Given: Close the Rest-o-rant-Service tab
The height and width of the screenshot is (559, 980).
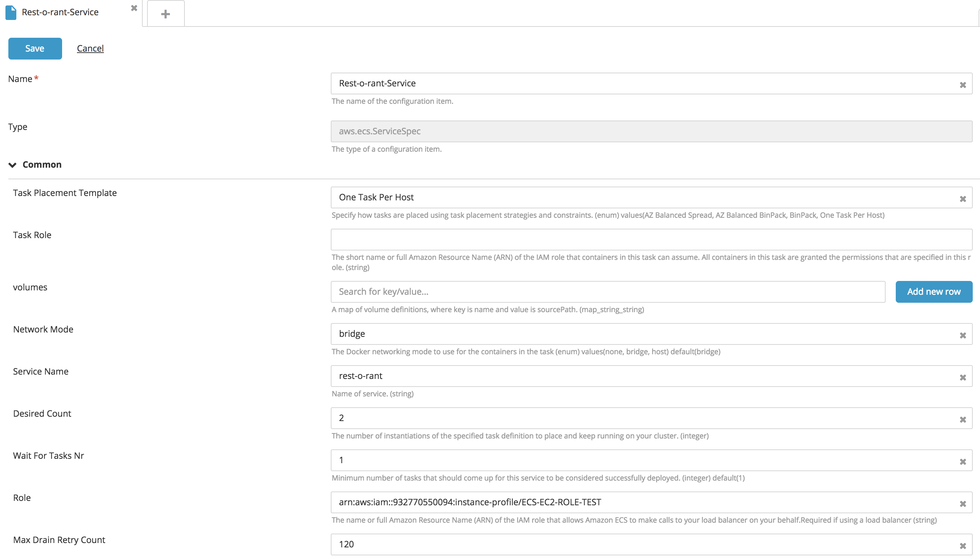Looking at the screenshot, I should 134,8.
